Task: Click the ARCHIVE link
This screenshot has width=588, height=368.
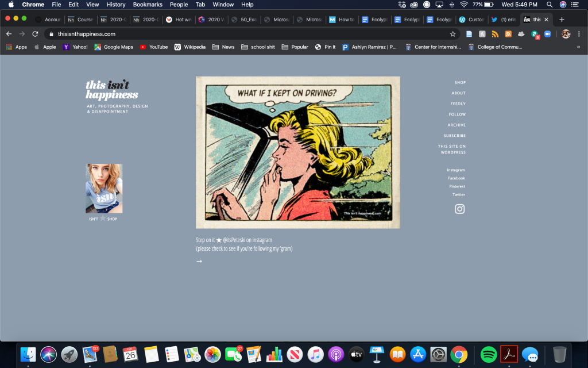Action: [457, 125]
